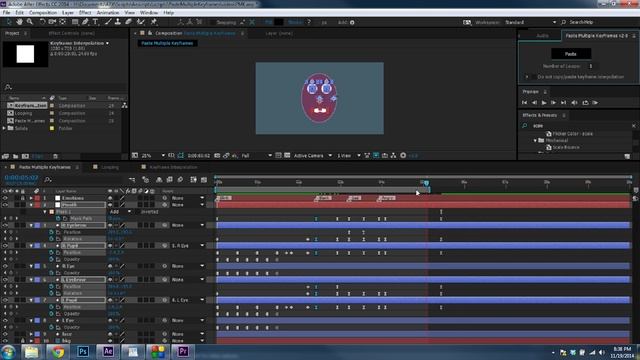Toggle the lock on Emotions layer
Viewport: 640px width, 360px height.
point(23,198)
